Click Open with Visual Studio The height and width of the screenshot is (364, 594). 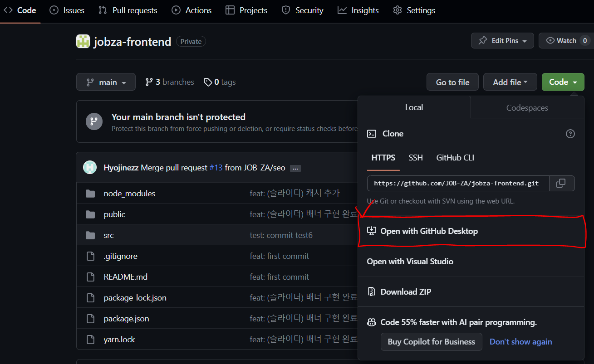(471, 262)
